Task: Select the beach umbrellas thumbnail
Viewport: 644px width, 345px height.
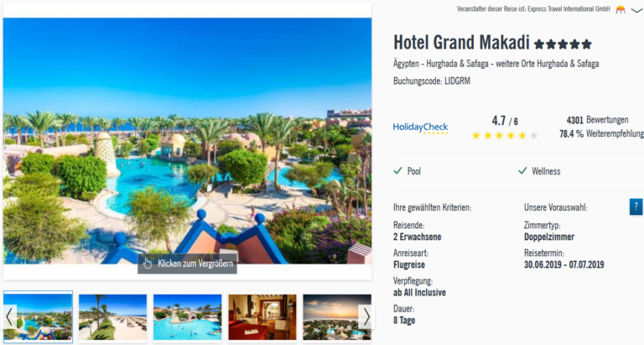Action: [x=112, y=317]
